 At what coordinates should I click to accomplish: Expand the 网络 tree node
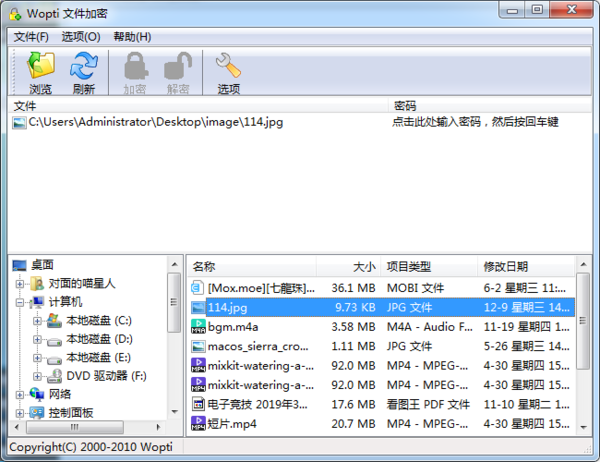[20, 395]
